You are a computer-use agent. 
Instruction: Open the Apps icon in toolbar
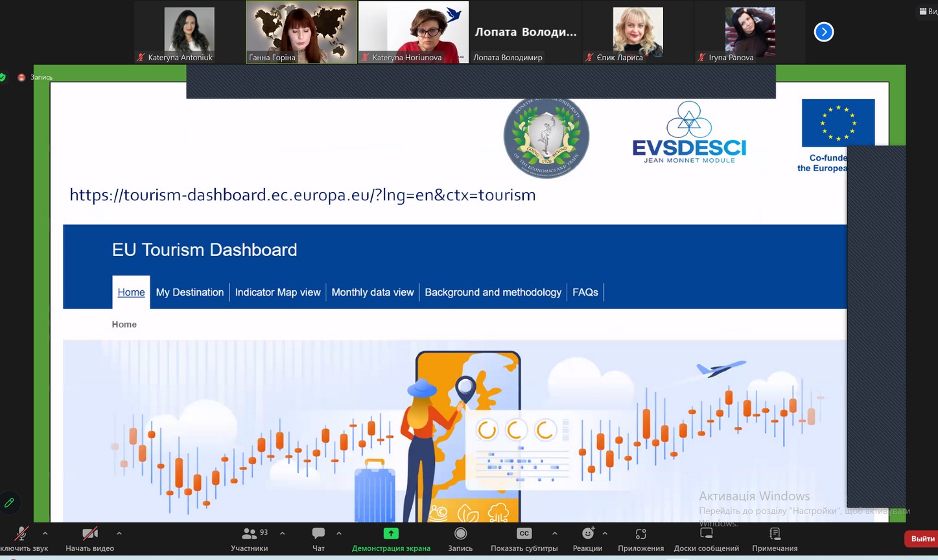tap(640, 534)
